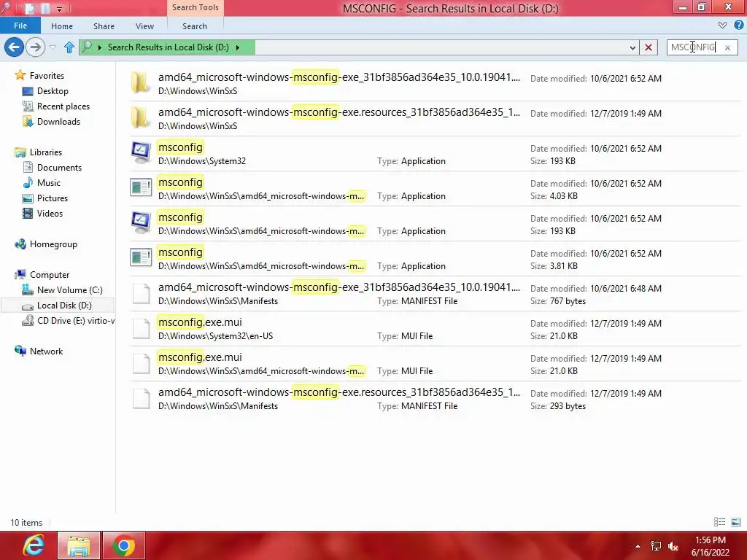Viewport: 747px width, 560px height.
Task: Select Libraries in the navigation pane
Action: pyautogui.click(x=39, y=152)
